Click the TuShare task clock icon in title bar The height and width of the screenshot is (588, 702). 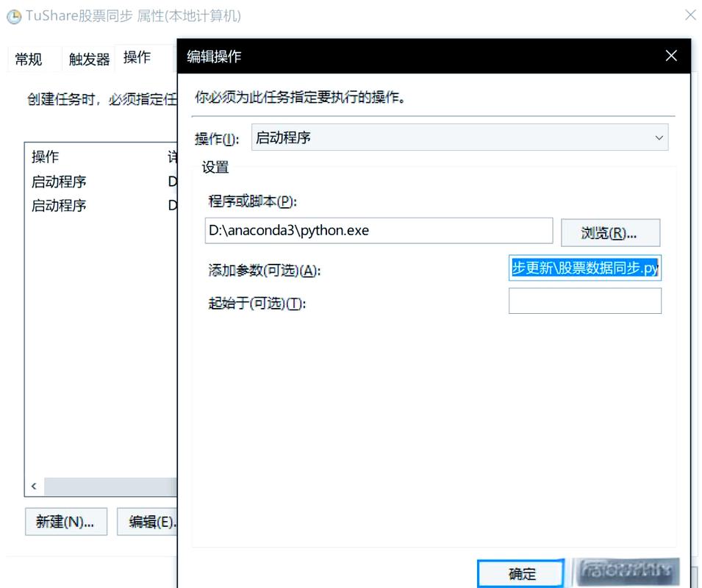click(x=14, y=17)
